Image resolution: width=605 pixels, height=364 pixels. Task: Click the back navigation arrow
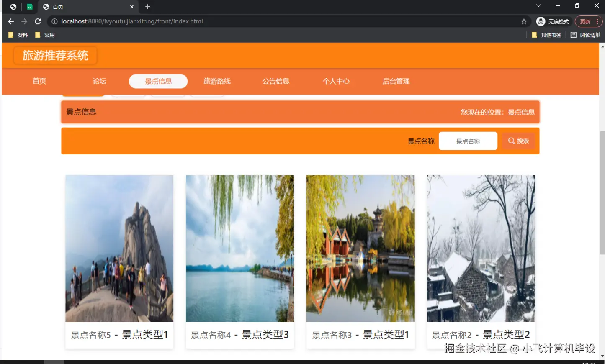(x=10, y=21)
